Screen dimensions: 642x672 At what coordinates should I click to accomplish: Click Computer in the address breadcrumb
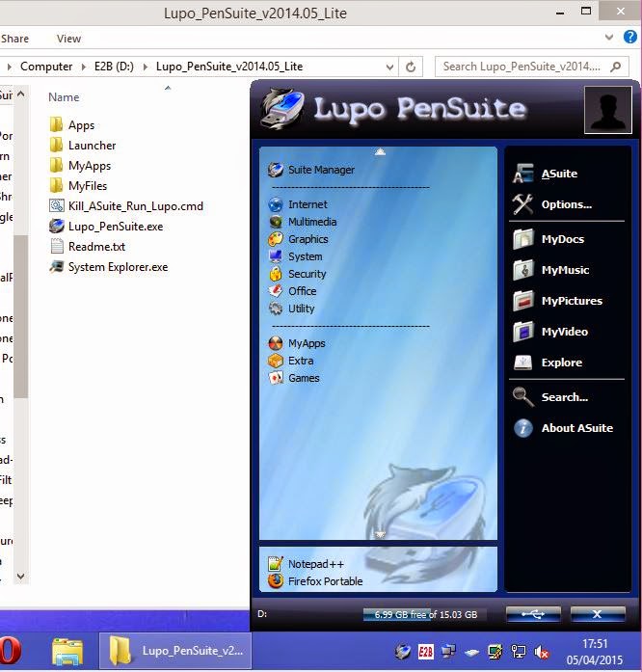(x=46, y=67)
